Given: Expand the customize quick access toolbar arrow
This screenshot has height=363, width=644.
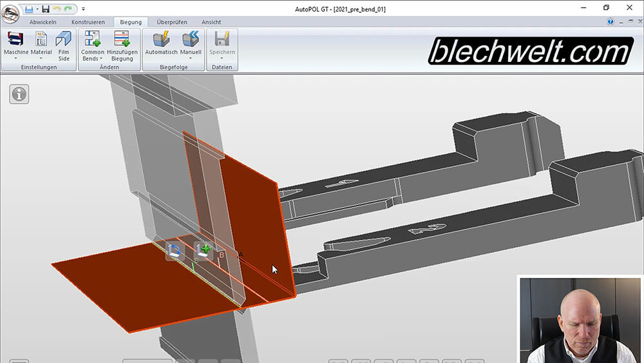Looking at the screenshot, I should click(x=83, y=9).
